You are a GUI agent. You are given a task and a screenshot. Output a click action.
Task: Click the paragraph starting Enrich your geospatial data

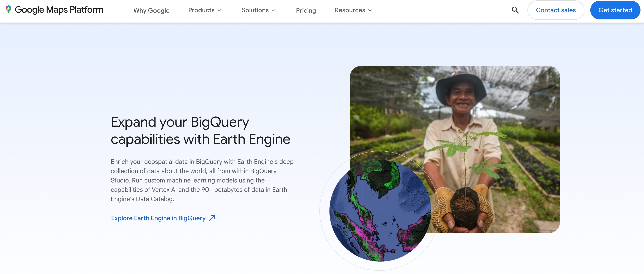202,180
